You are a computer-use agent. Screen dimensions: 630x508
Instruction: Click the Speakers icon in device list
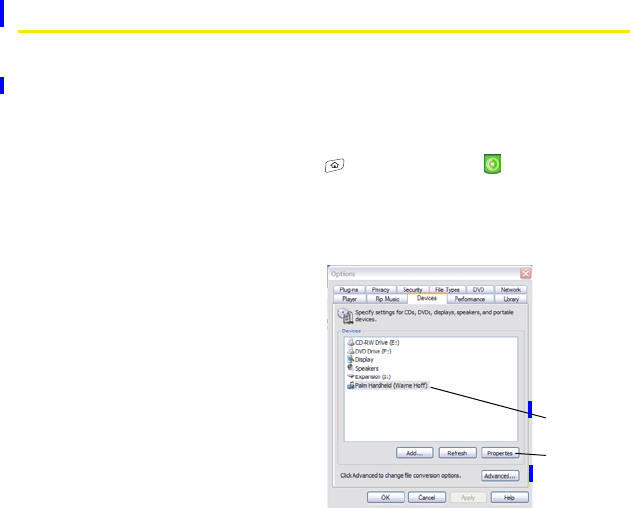tap(351, 368)
